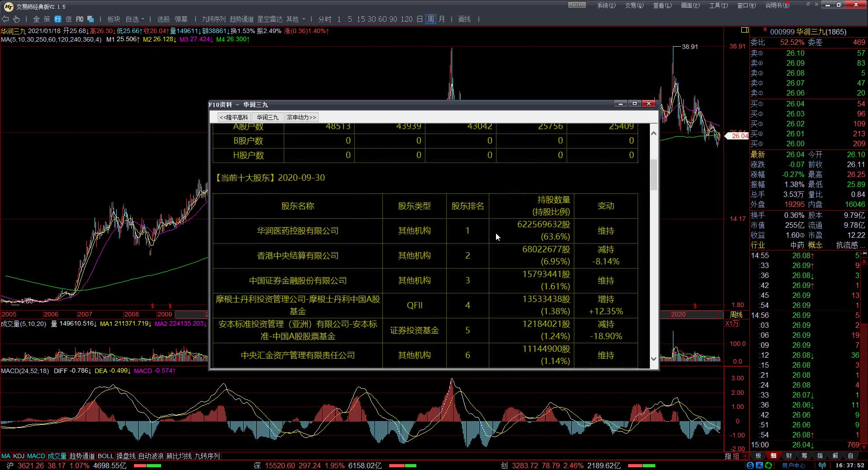
Task: Click the signal antenna status icon
Action: click(822, 465)
